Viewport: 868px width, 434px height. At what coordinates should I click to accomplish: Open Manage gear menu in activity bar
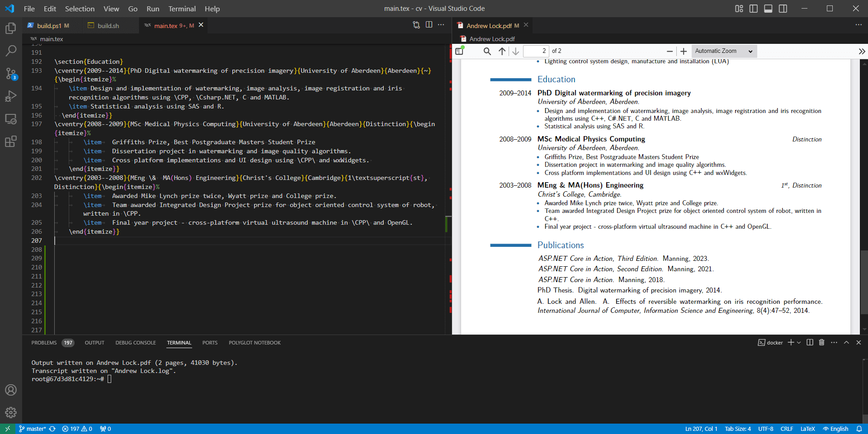(11, 412)
